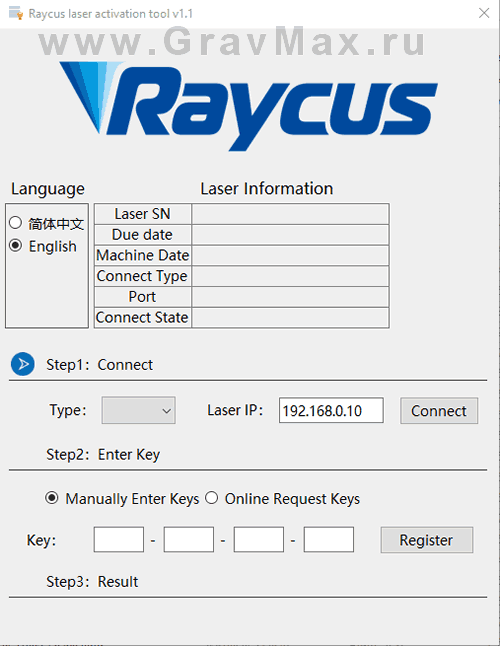Viewport: 500px width, 646px height.
Task: Close the Raycus activation tool window
Action: 484,13
